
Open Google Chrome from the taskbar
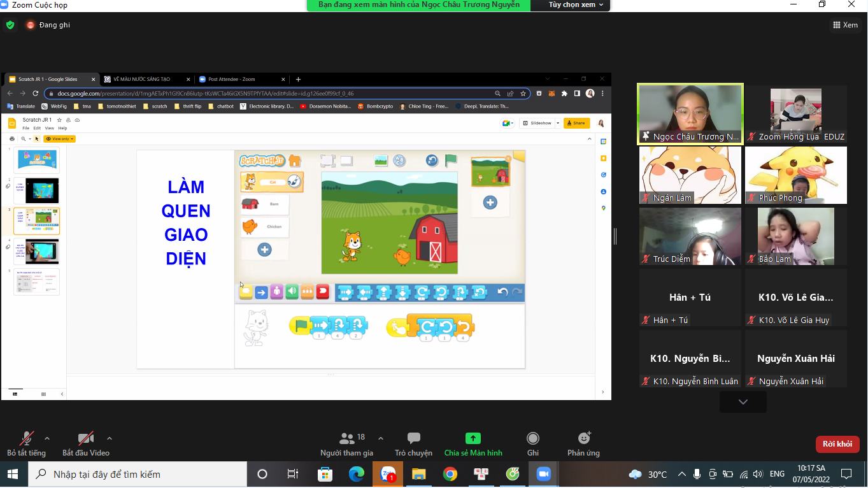pos(450,474)
